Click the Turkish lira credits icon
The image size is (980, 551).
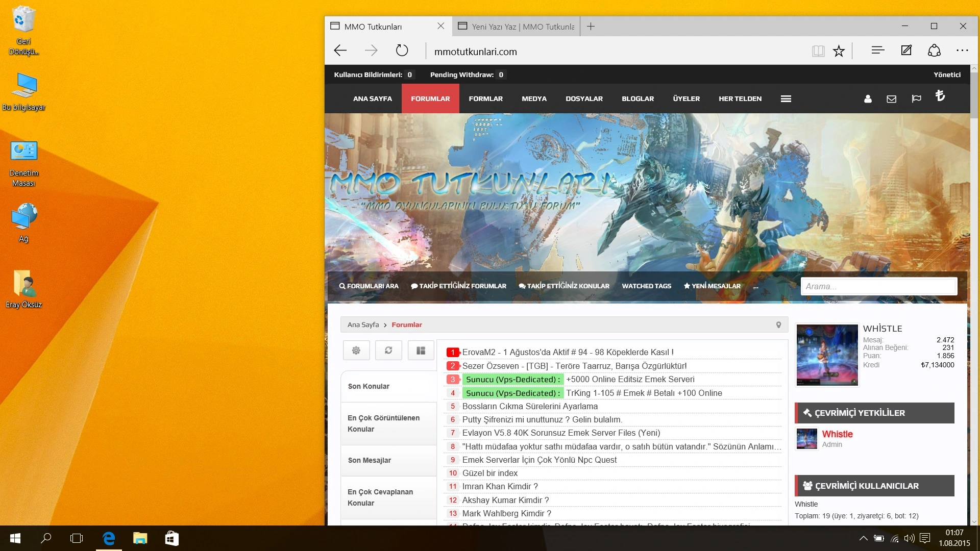coord(940,96)
